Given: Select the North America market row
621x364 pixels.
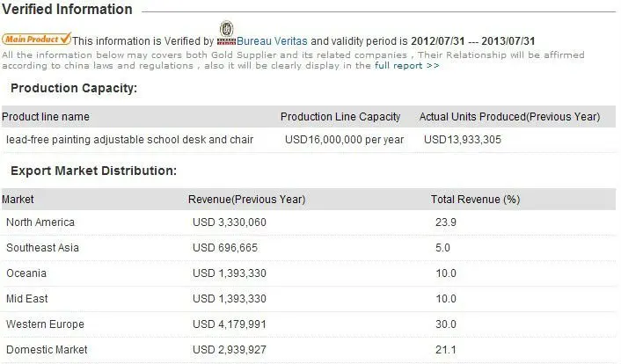Looking at the screenshot, I should [x=40, y=222].
